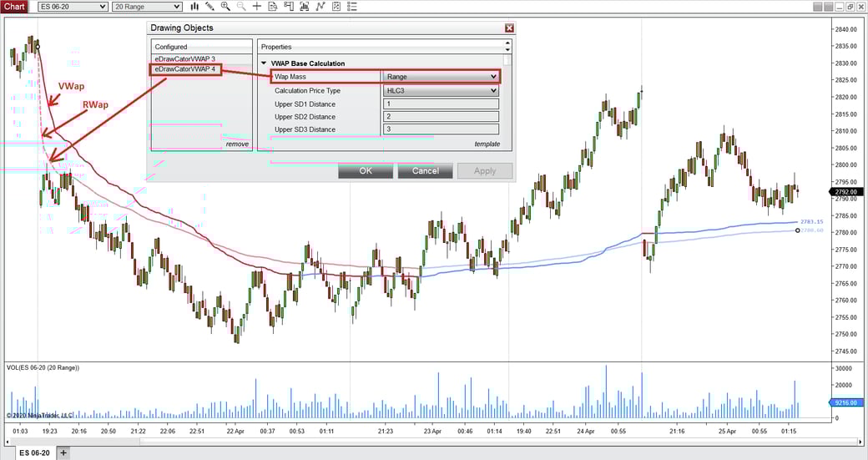Open the Drawing Tools pencil icon
868x460 pixels.
[209, 7]
